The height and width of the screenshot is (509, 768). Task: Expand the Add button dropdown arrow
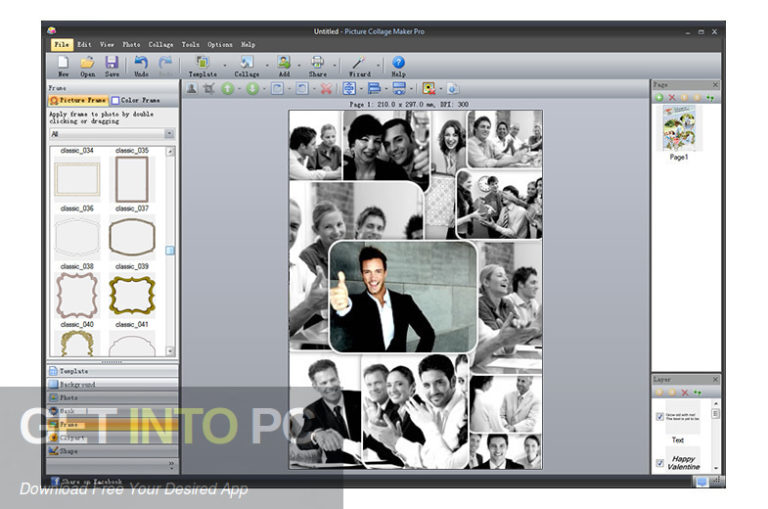point(299,65)
